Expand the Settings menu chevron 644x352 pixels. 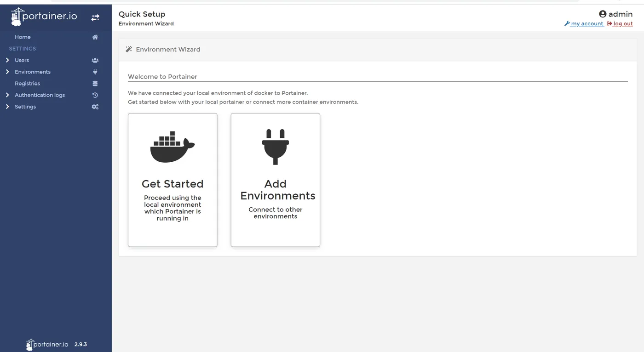click(7, 107)
